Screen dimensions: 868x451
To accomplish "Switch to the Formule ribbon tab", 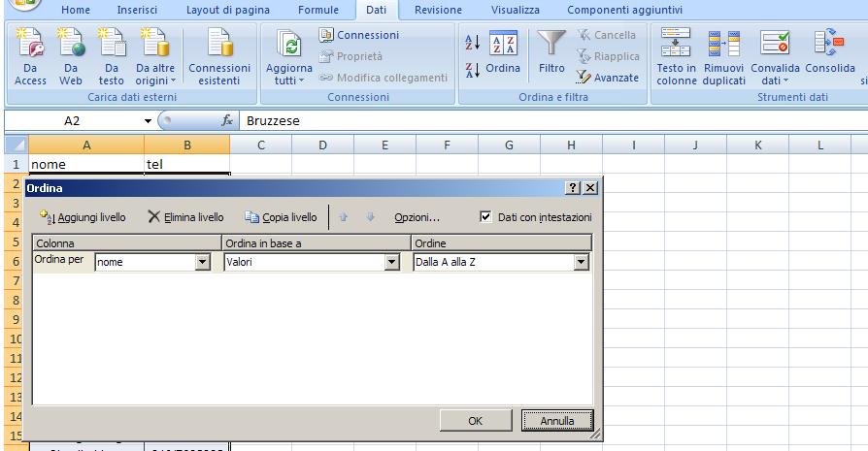I will point(317,9).
